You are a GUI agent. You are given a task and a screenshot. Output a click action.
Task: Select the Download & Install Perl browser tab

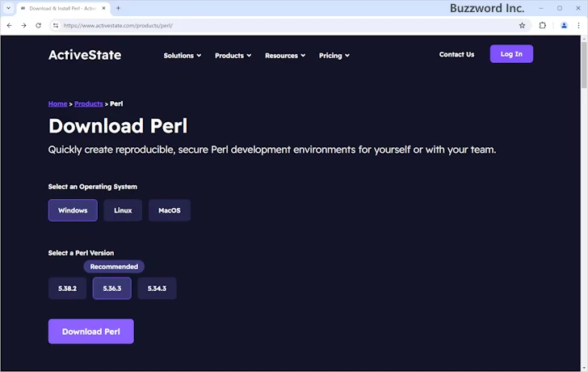63,8
